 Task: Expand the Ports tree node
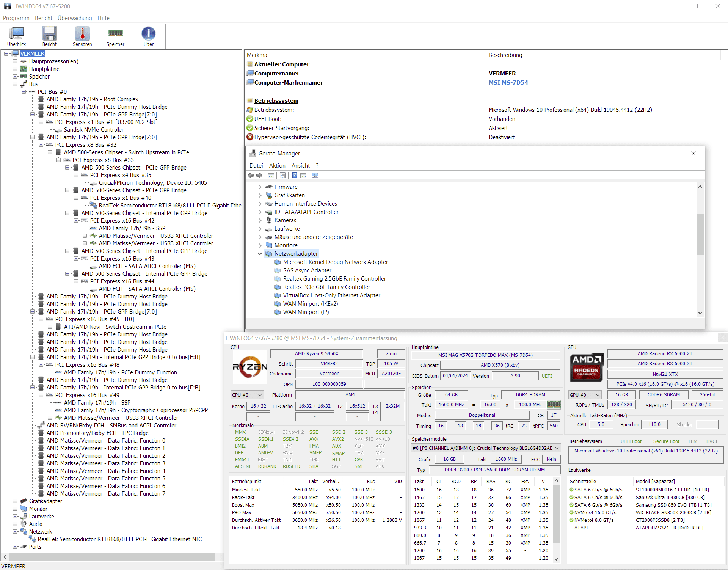point(15,547)
